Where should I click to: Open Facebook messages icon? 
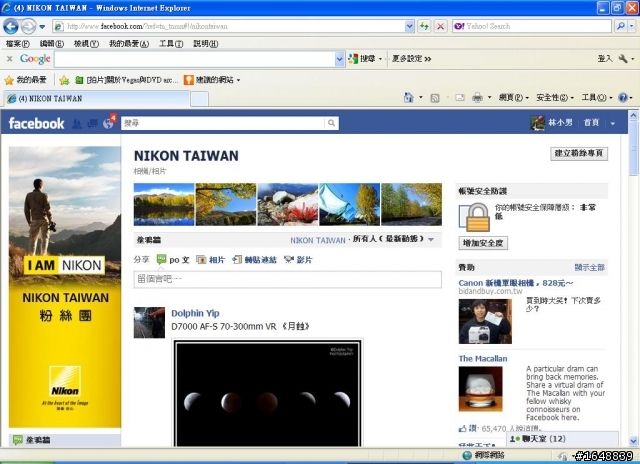(92, 124)
